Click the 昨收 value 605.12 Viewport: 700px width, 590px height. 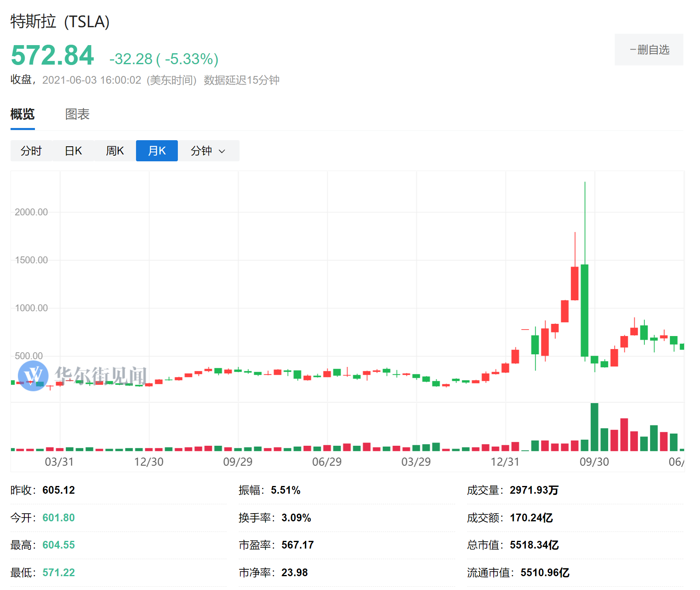(59, 490)
